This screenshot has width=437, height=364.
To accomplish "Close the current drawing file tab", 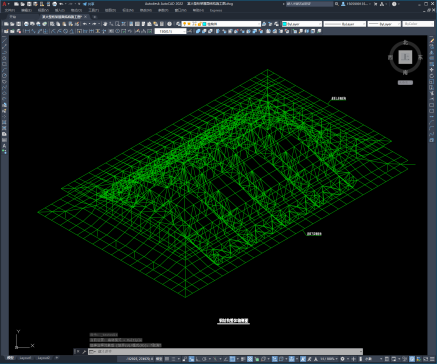I will pyautogui.click(x=86, y=17).
